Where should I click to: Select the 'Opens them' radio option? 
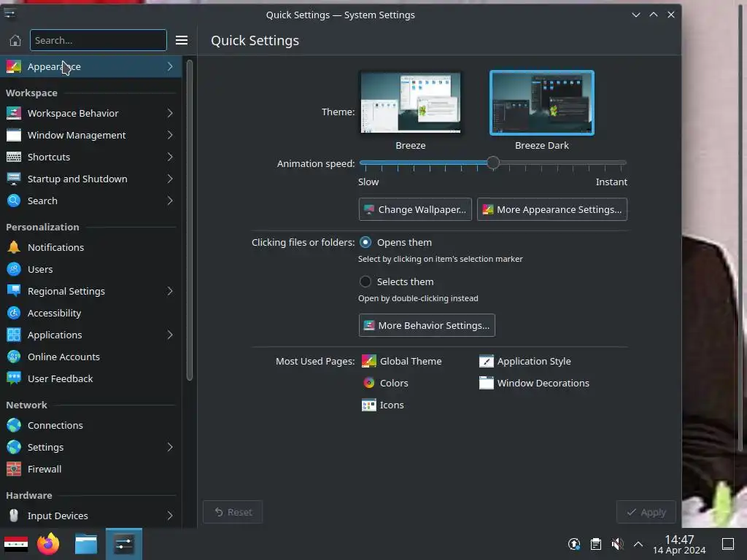(365, 242)
